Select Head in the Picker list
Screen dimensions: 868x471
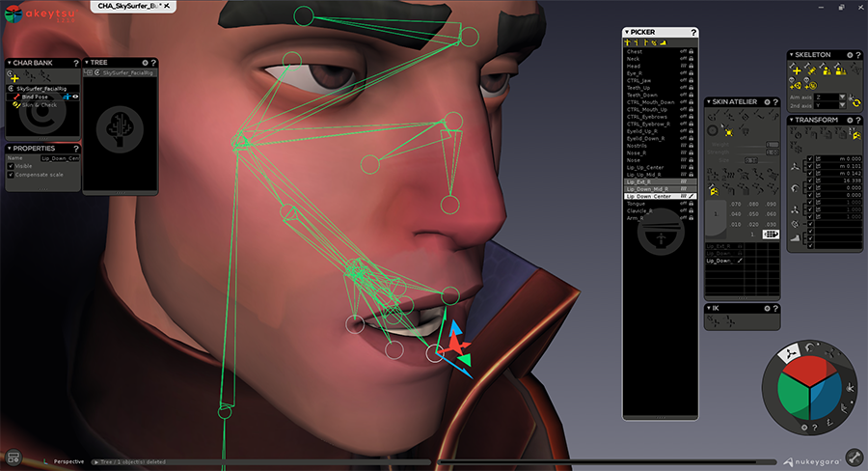click(x=660, y=66)
